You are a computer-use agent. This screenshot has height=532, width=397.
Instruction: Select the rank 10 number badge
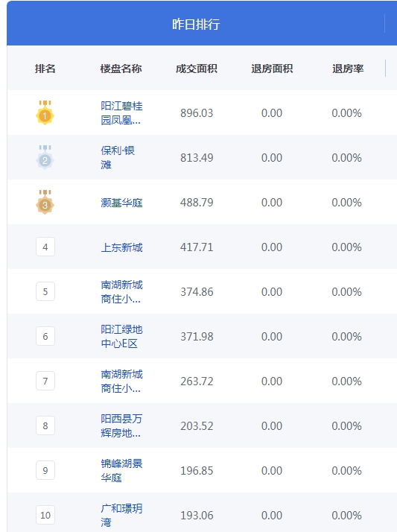[45, 515]
